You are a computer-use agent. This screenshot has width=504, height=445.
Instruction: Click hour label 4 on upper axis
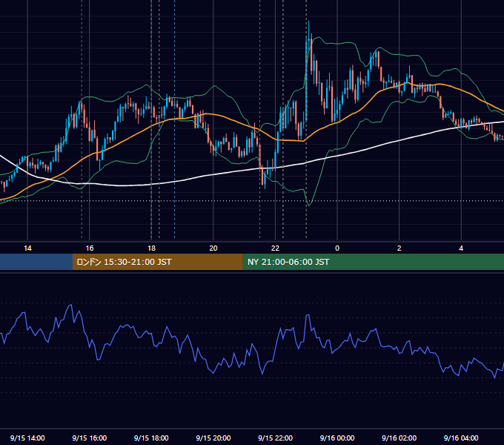(x=461, y=248)
